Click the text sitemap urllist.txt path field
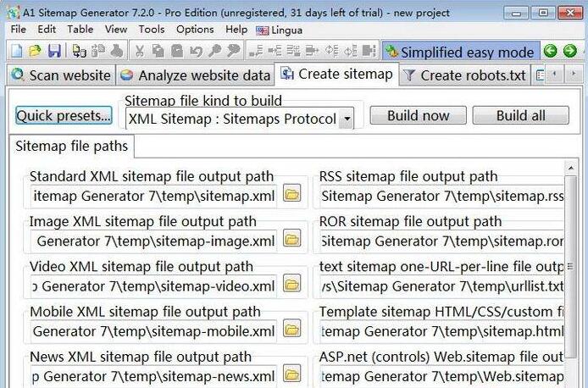 (x=441, y=286)
